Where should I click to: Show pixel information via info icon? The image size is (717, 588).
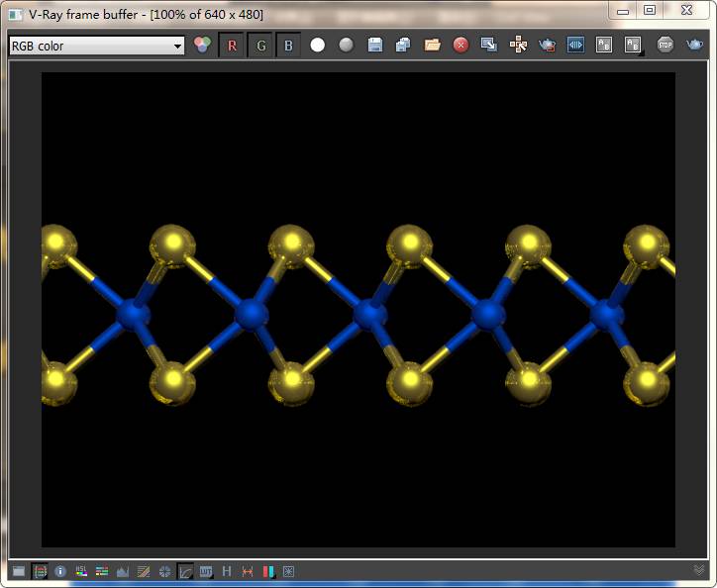60,571
